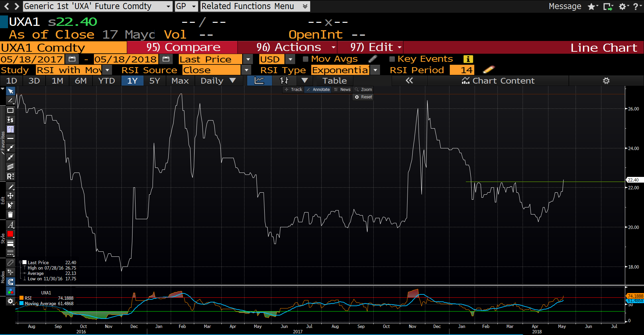Edit moving averages pencil icon

[x=372, y=59]
